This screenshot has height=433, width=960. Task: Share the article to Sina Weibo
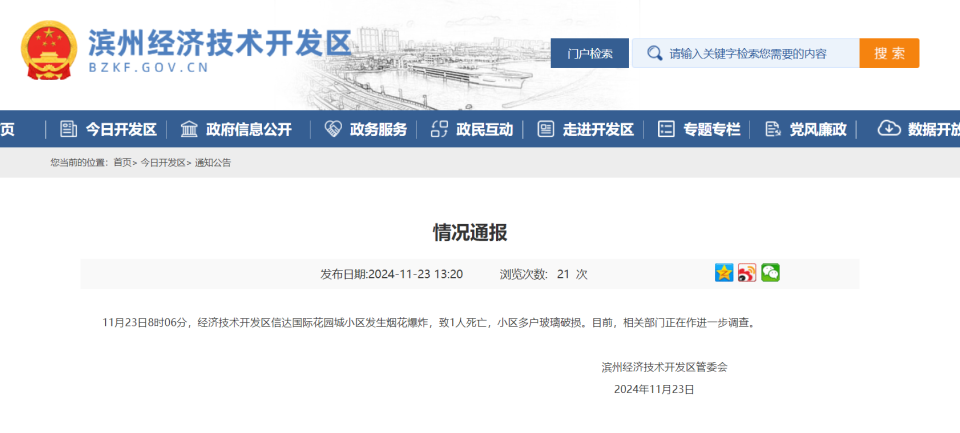coord(747,273)
